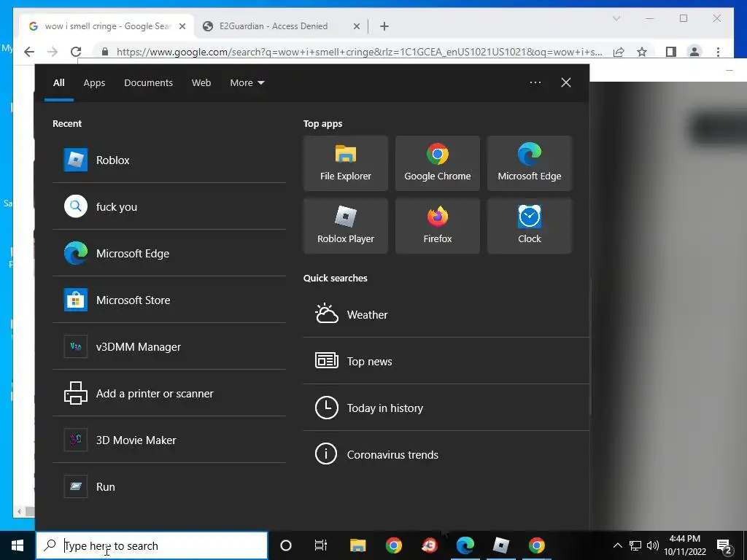Viewport: 747px width, 560px height.
Task: Open notification center on taskbar
Action: [x=724, y=545]
